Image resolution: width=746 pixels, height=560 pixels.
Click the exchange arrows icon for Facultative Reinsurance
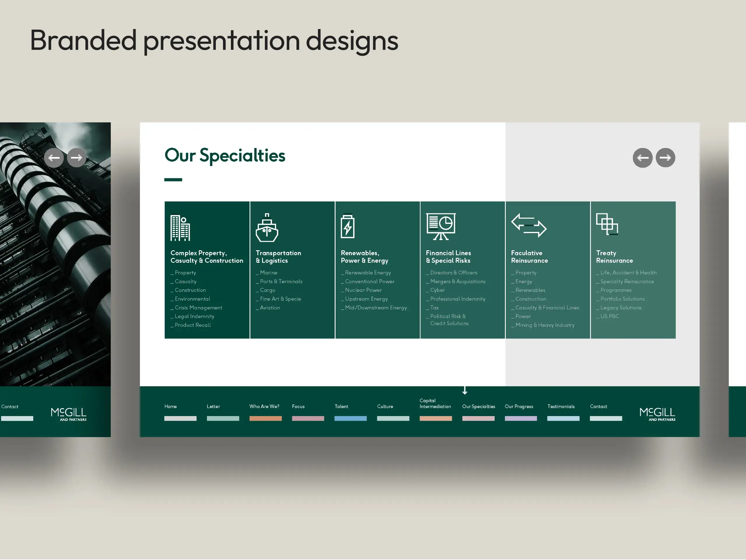(529, 225)
